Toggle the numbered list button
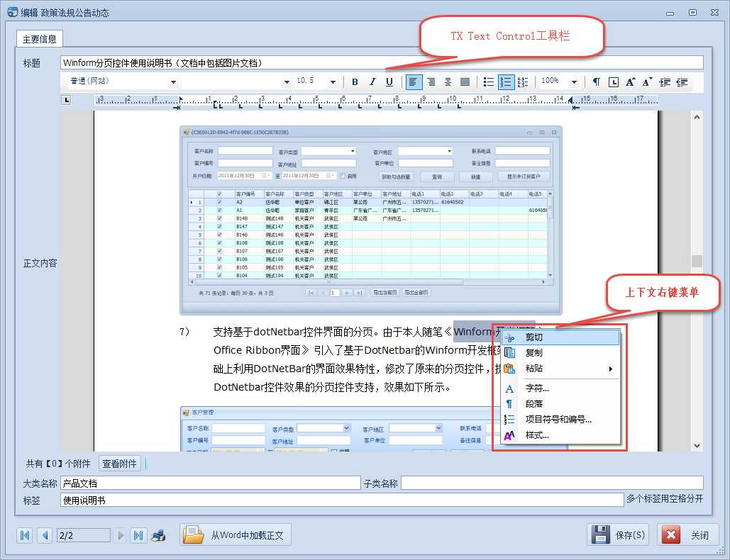This screenshot has width=730, height=560. coord(506,82)
